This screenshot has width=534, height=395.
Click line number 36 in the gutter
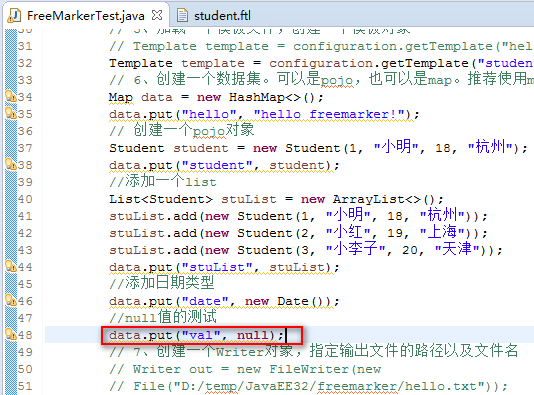point(25,131)
